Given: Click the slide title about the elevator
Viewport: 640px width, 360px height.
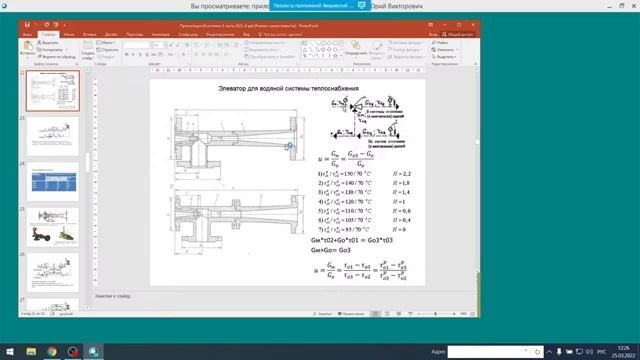Looking at the screenshot, I should (x=289, y=88).
